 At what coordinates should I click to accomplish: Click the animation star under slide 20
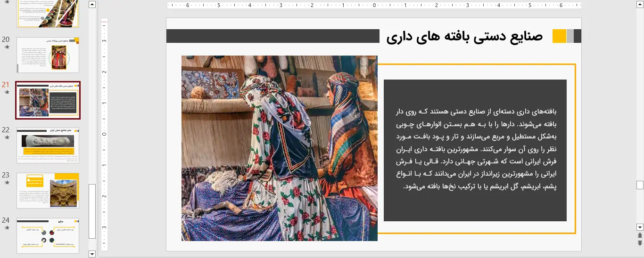tap(7, 47)
